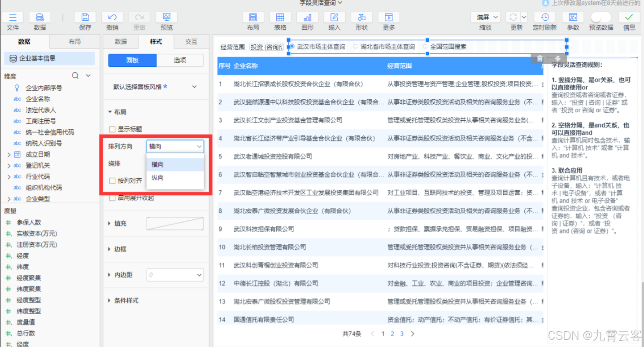This screenshot has height=347, width=644.
Task: Choose 横向 option in dropdown list
Action: (x=175, y=164)
